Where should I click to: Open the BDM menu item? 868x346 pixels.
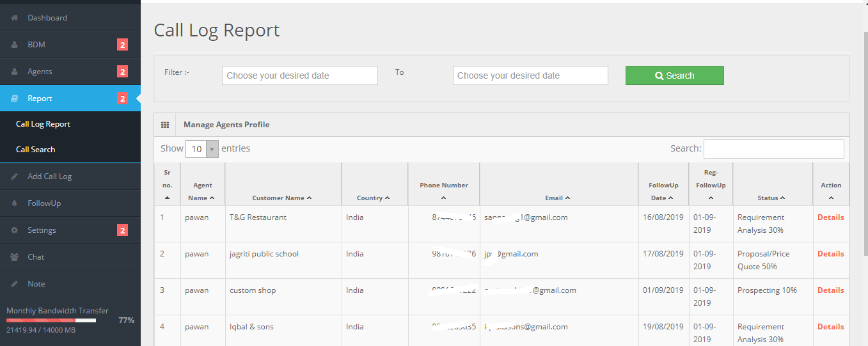point(70,45)
